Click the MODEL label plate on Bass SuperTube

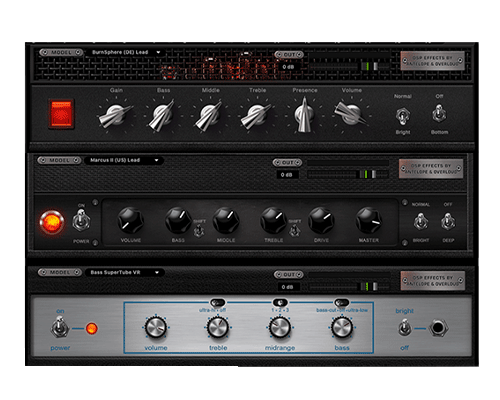[60, 272]
